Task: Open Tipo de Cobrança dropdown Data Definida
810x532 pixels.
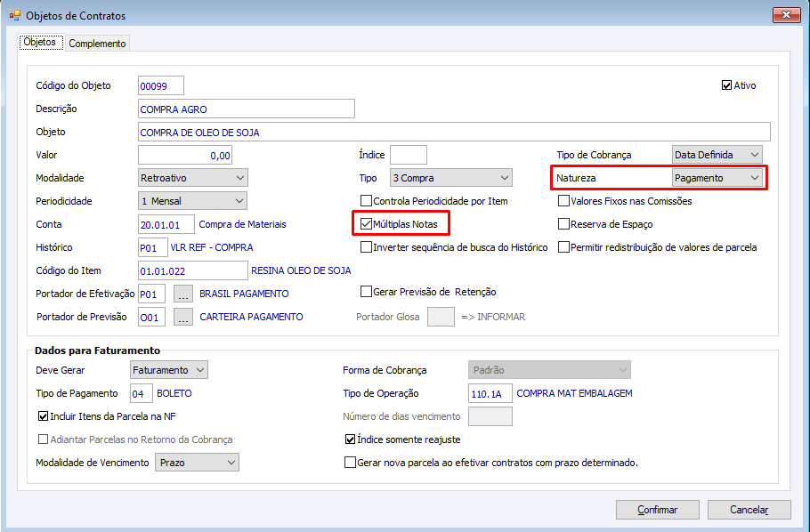Action: [x=717, y=155]
